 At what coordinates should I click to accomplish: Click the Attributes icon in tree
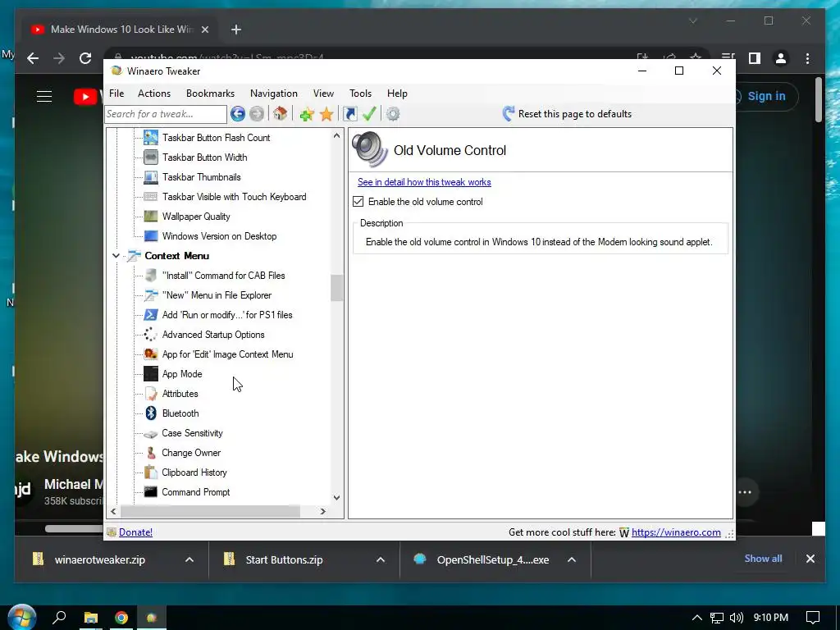151,394
